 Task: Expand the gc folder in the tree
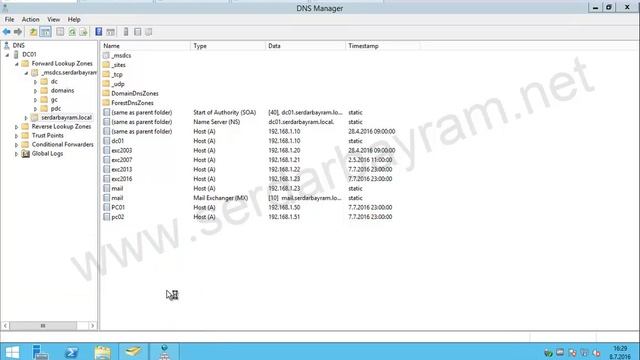point(36,100)
